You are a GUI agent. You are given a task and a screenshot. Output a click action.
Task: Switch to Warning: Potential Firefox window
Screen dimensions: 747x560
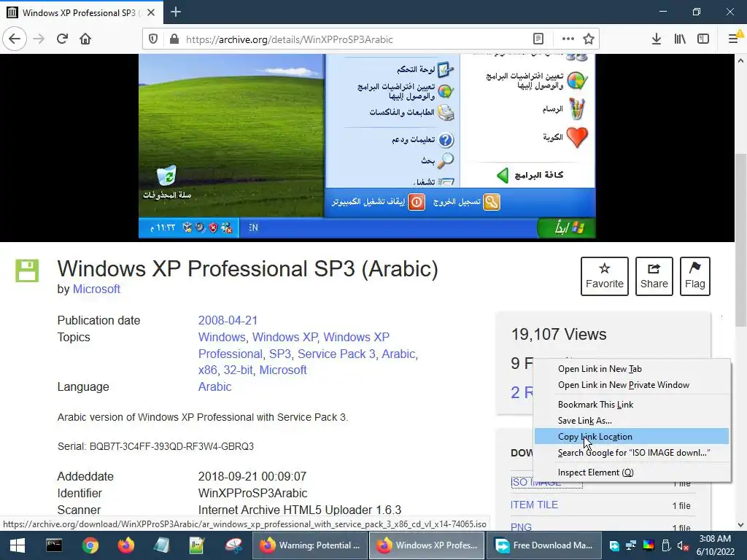pyautogui.click(x=309, y=545)
